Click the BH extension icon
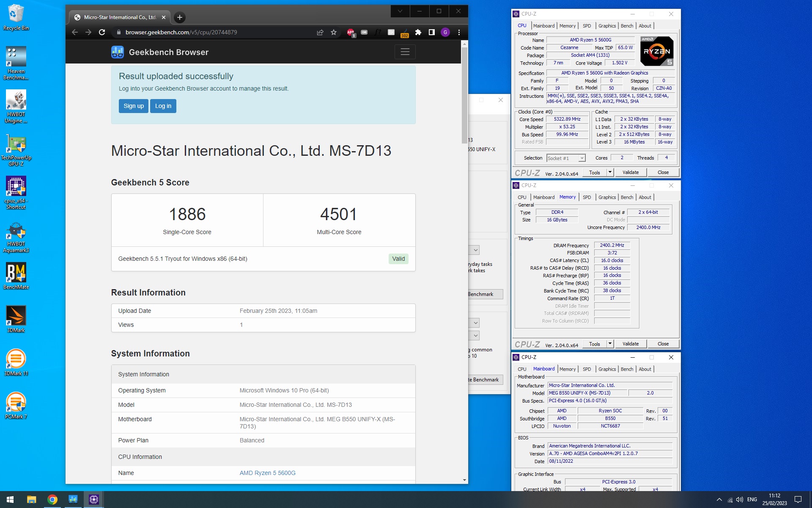 [x=391, y=32]
